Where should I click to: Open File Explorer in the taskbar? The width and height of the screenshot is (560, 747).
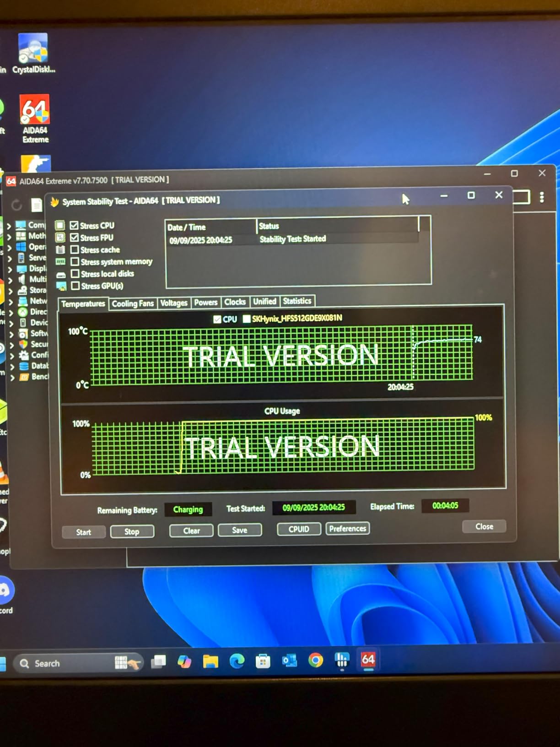[x=210, y=661]
